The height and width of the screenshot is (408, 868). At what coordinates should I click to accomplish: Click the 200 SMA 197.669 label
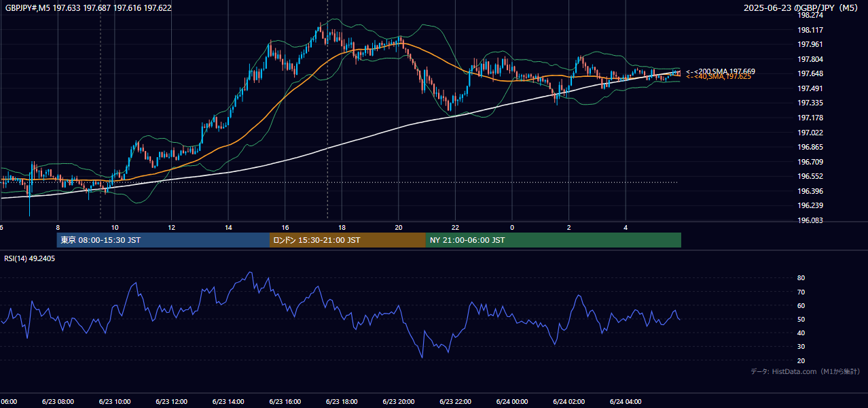720,71
